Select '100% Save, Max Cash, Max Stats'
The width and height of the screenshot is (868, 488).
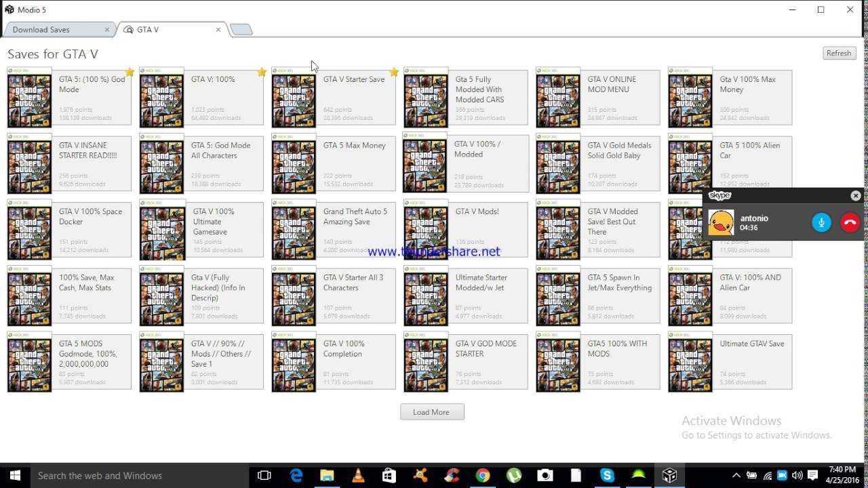click(x=70, y=296)
